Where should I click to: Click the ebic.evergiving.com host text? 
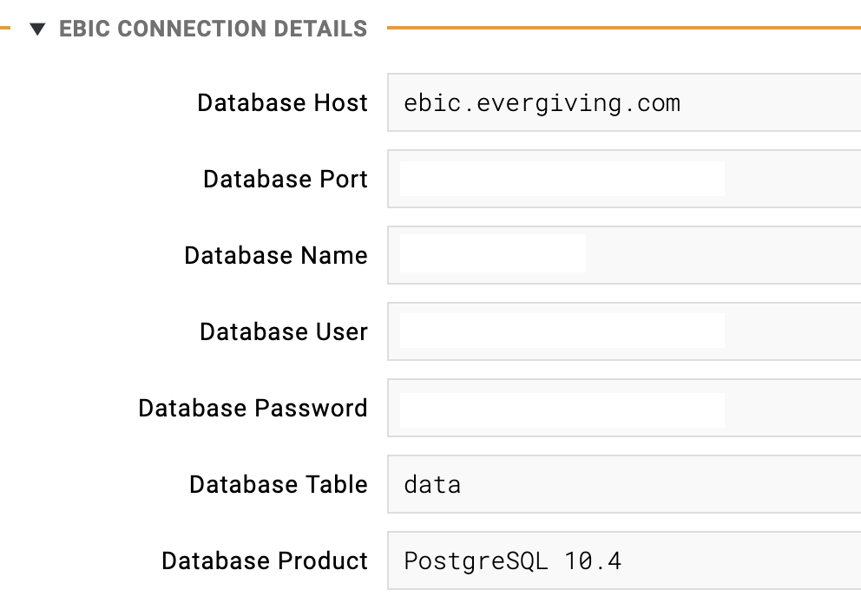[542, 103]
